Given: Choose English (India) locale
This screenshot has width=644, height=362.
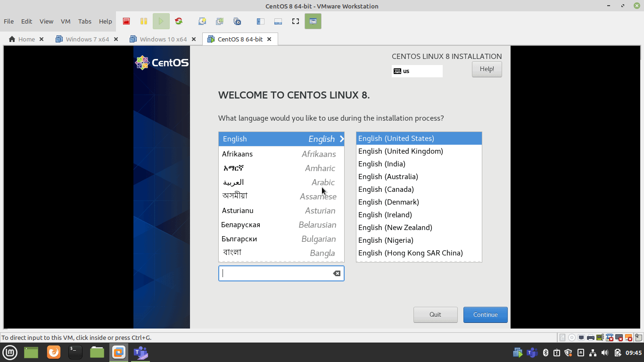Looking at the screenshot, I should [x=419, y=164].
